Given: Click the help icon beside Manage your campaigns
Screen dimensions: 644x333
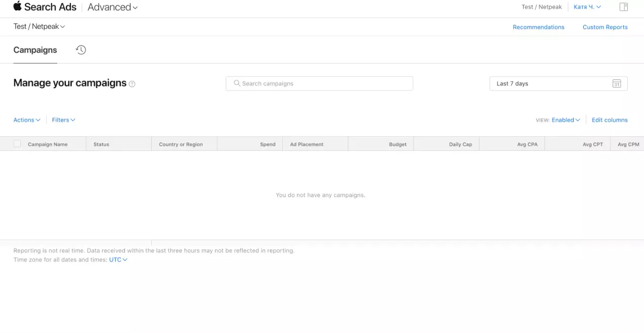Looking at the screenshot, I should (x=132, y=84).
